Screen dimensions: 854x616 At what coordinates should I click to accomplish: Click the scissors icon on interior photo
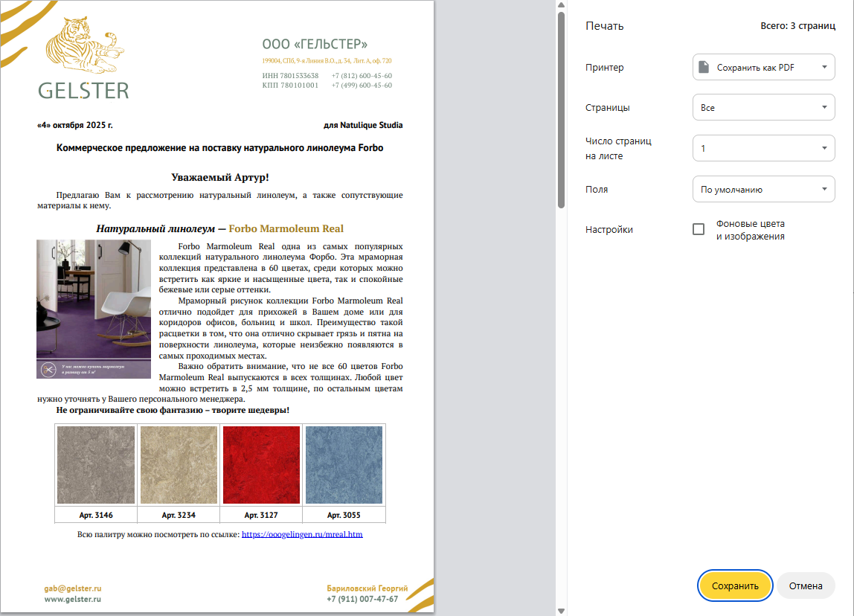coord(48,370)
